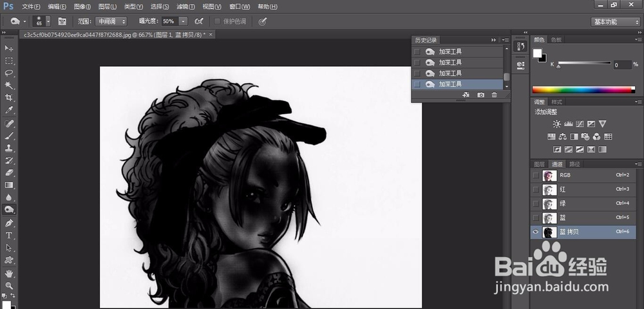The height and width of the screenshot is (309, 644).
Task: Set history brush source on highlighted 加深工具 state
Action: tap(417, 84)
